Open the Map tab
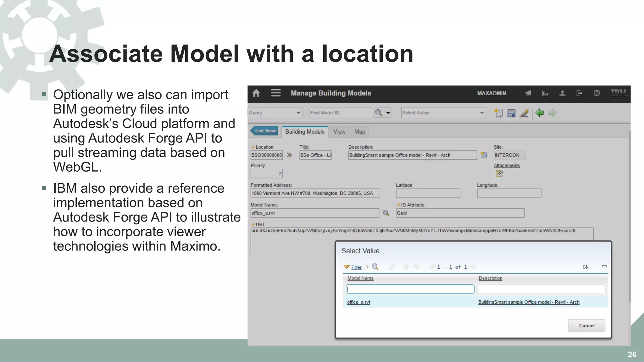 point(360,132)
